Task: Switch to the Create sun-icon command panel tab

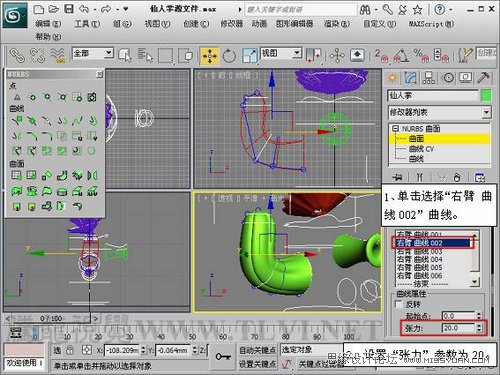Action: (392, 78)
